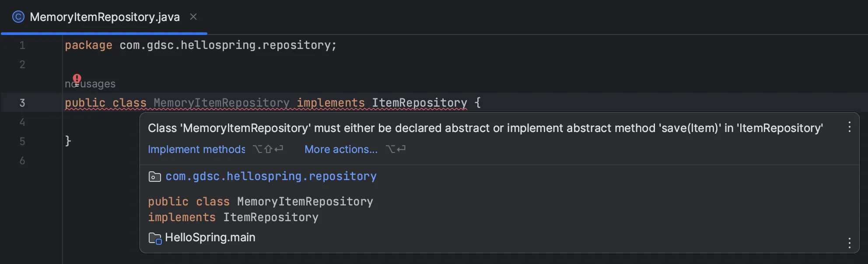Click the closing brace on line 5

tap(68, 141)
